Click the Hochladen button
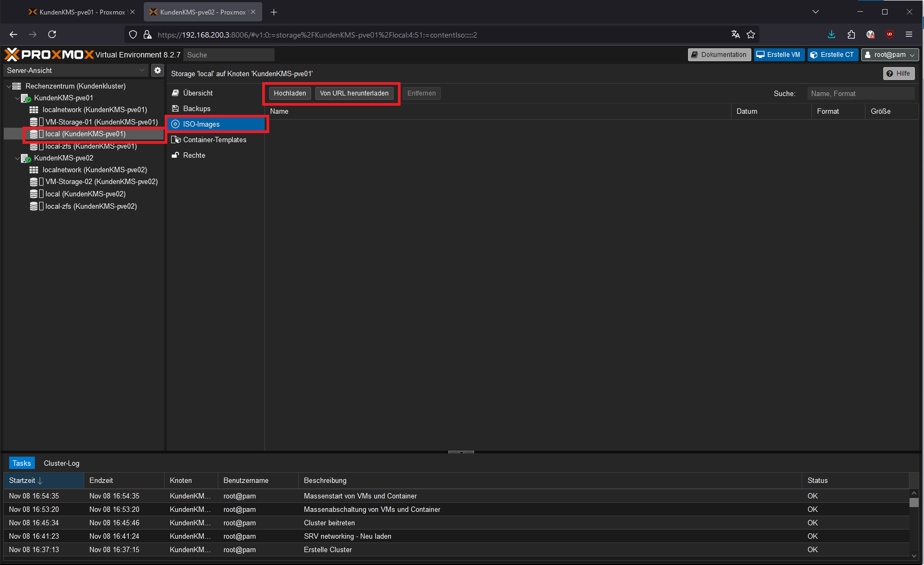 pyautogui.click(x=290, y=93)
